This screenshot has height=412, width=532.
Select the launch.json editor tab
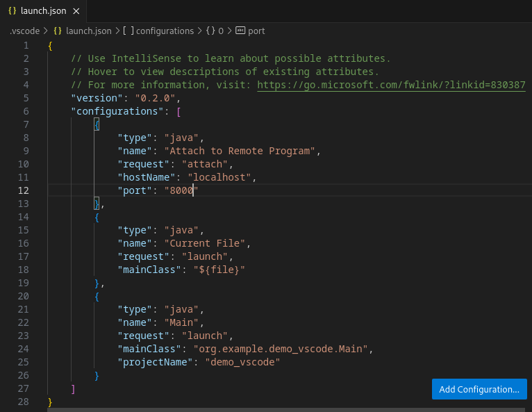point(43,11)
